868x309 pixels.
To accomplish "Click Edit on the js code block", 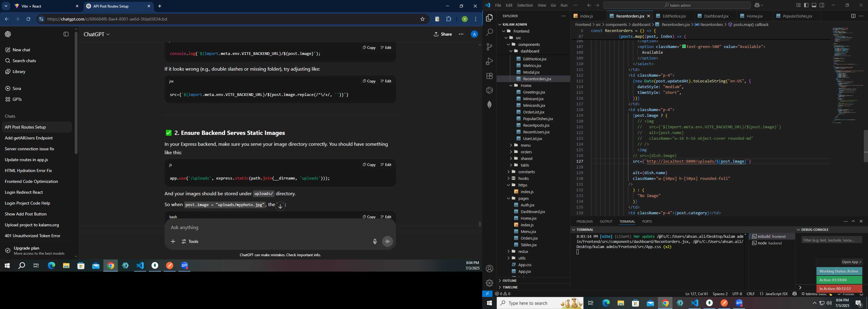I will click(386, 165).
